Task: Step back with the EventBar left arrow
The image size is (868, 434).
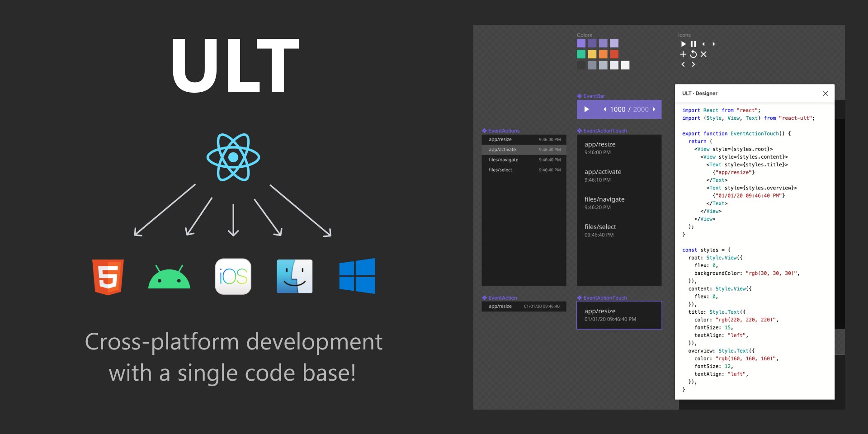Action: [x=604, y=109]
